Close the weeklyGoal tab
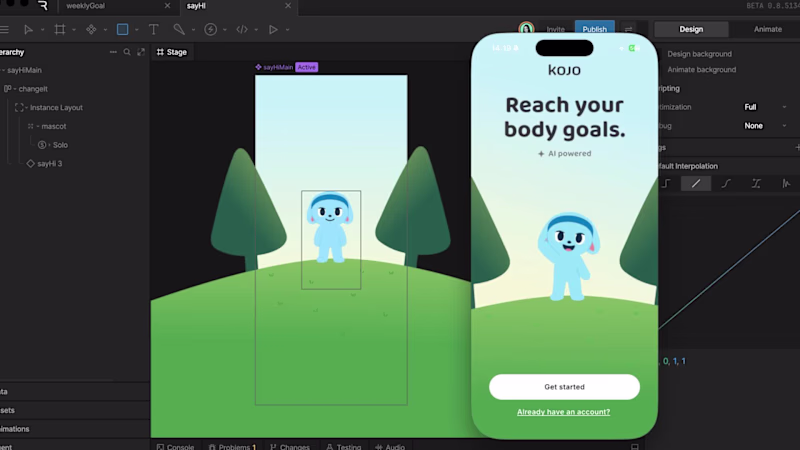The width and height of the screenshot is (800, 450). point(167,6)
